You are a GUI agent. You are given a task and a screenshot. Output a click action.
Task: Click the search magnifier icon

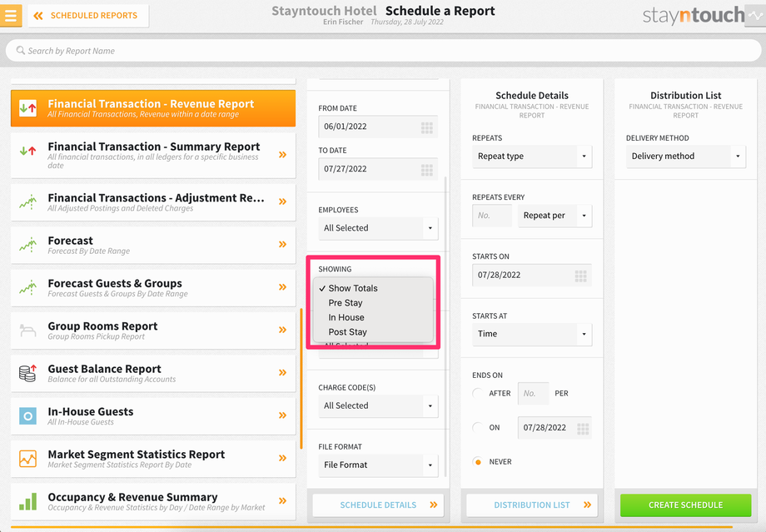[21, 50]
